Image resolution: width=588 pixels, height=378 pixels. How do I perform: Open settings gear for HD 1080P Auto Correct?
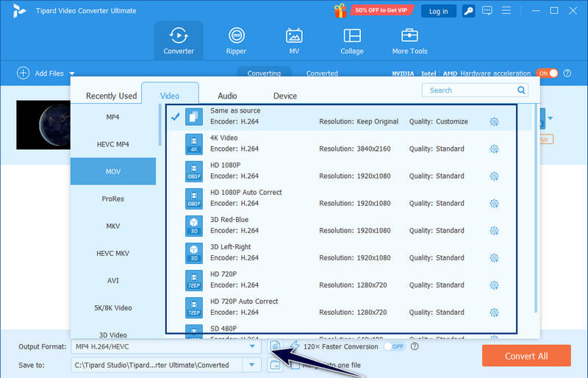tap(494, 204)
